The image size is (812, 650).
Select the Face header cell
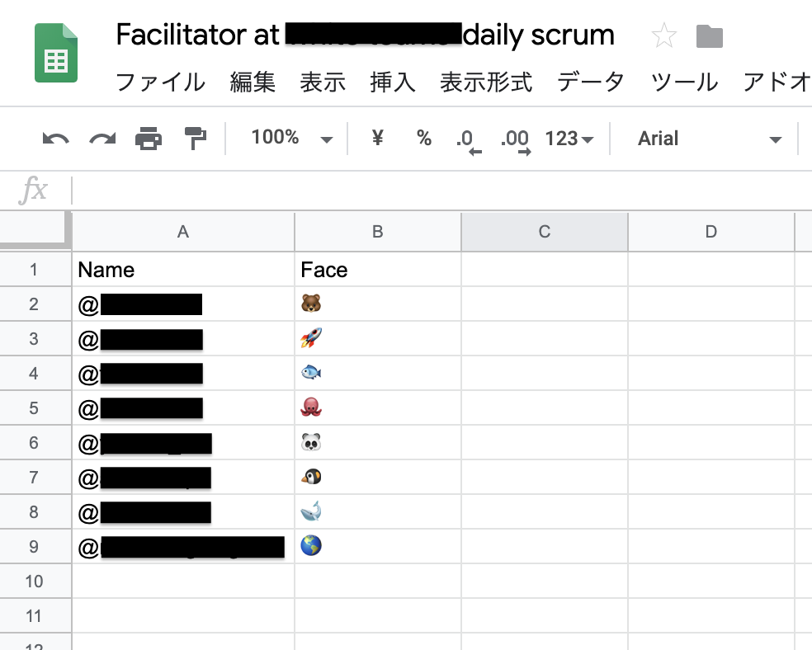point(377,270)
